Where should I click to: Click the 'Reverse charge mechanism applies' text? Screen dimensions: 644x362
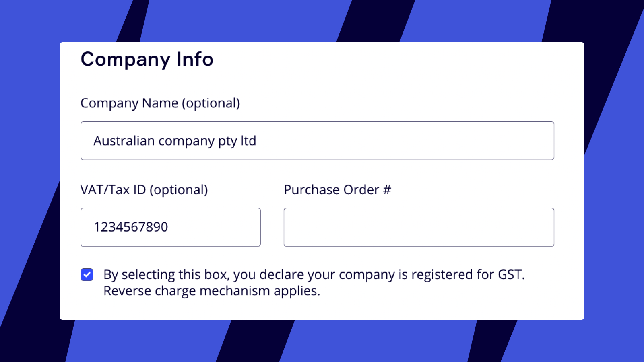[212, 290]
